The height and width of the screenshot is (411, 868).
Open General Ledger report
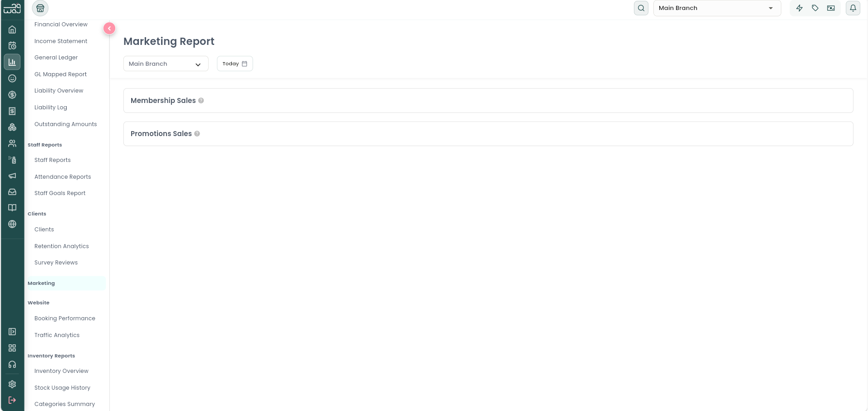[x=56, y=58]
